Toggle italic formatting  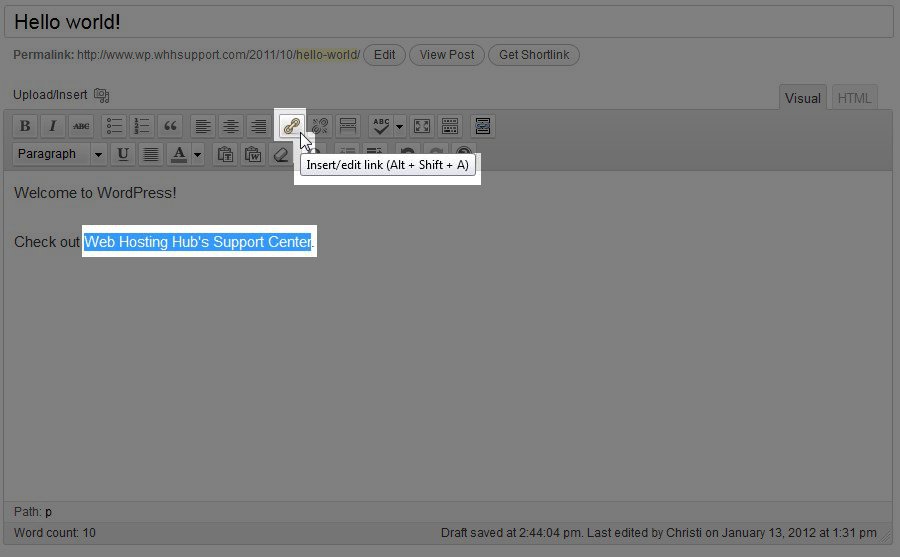[x=53, y=126]
